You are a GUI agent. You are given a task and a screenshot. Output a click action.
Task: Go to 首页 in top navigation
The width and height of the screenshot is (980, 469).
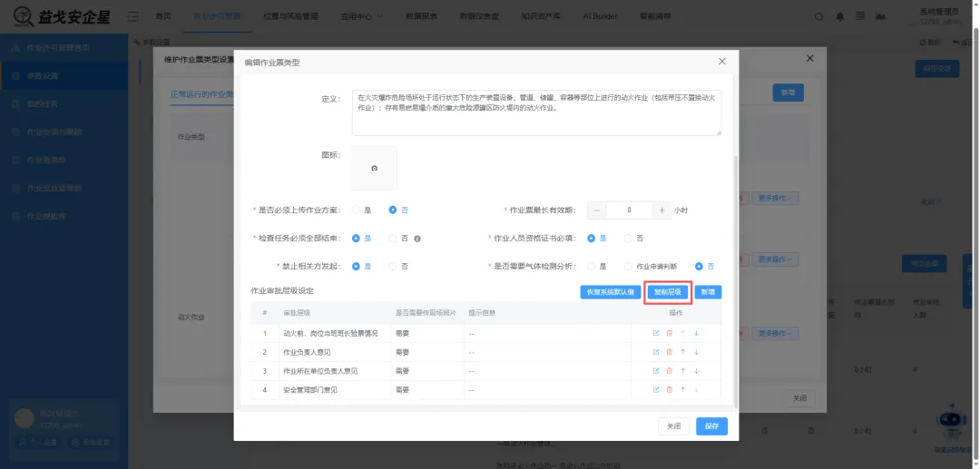163,17
